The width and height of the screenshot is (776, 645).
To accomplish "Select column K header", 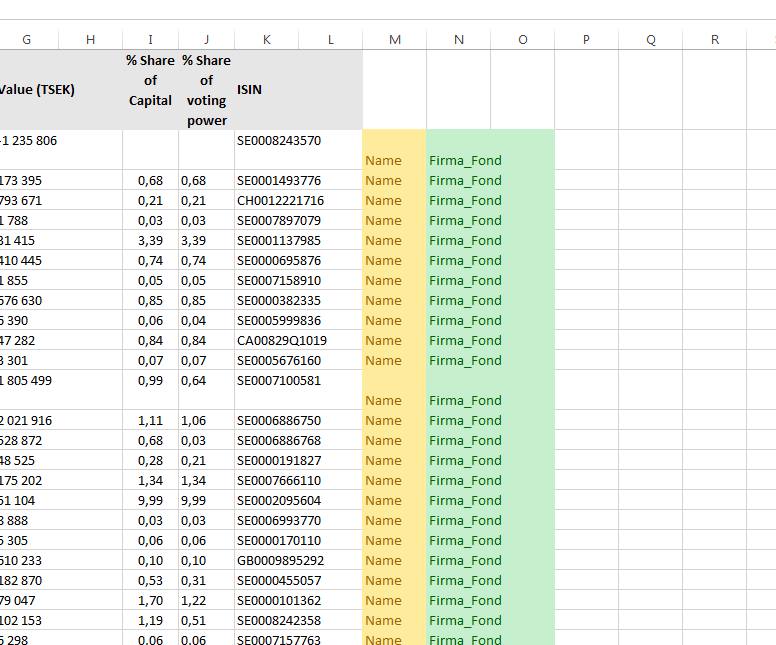I will tap(267, 40).
